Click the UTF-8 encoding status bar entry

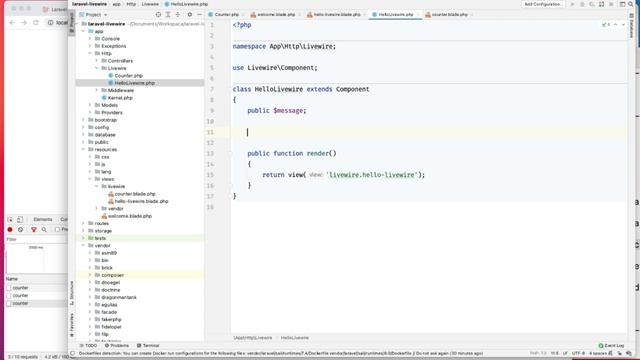[x=578, y=353]
